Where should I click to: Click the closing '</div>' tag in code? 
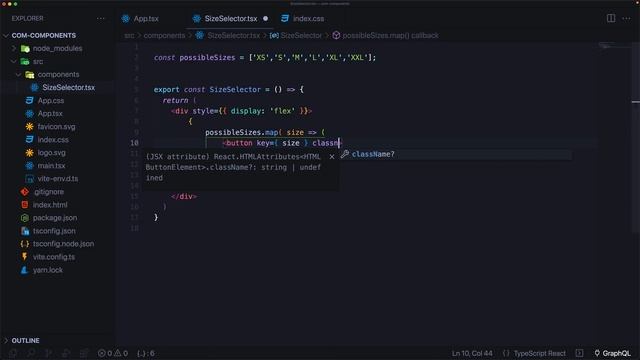[x=184, y=196]
